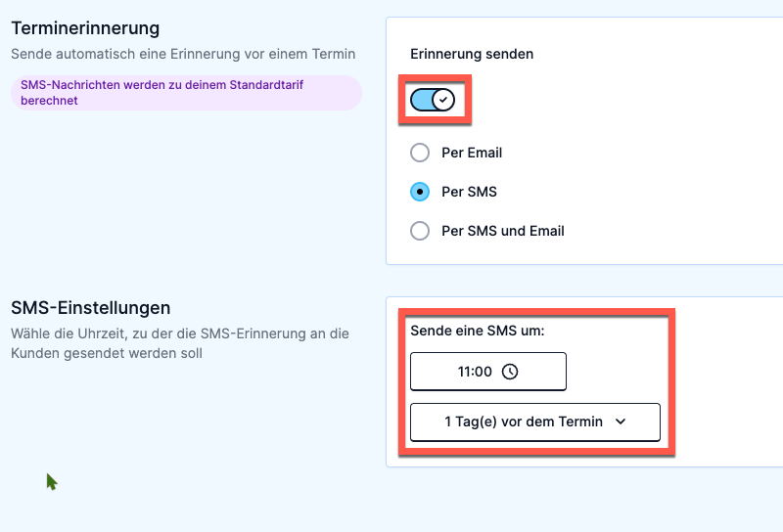Image resolution: width=783 pixels, height=532 pixels.
Task: Click the Per Email label text
Action: pyautogui.click(x=472, y=153)
